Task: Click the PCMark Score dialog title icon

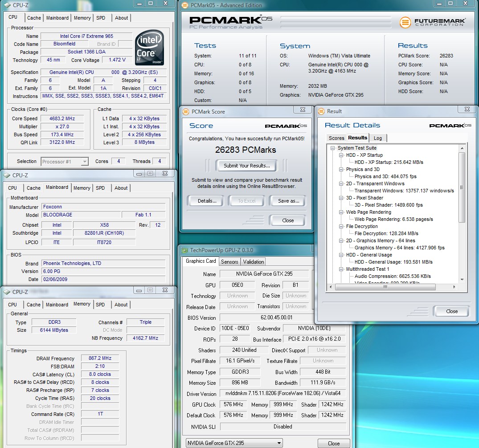Action: 186,112
